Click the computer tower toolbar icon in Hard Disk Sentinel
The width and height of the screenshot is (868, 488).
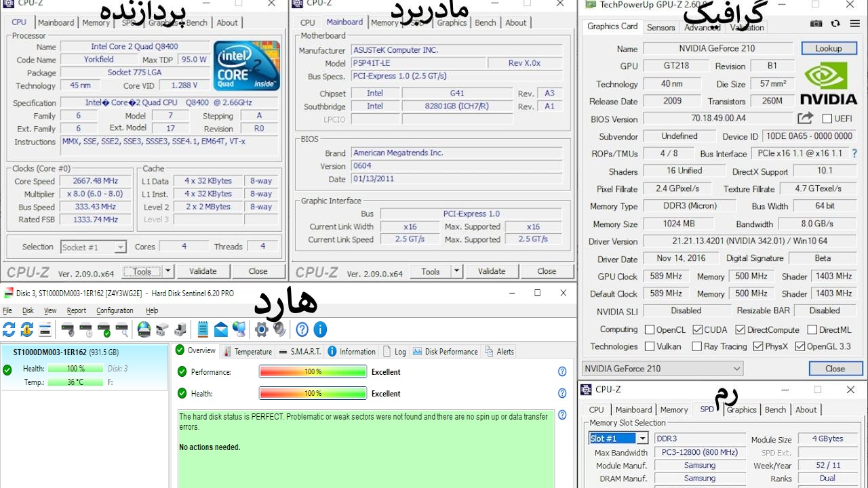180,330
